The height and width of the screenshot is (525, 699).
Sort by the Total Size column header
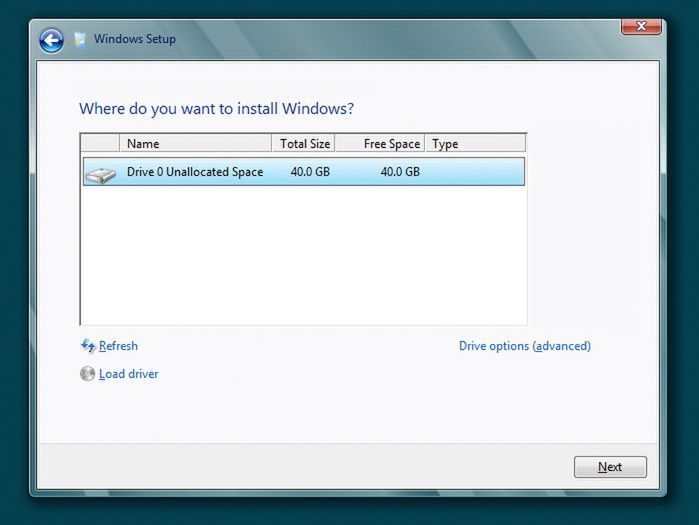(x=304, y=144)
